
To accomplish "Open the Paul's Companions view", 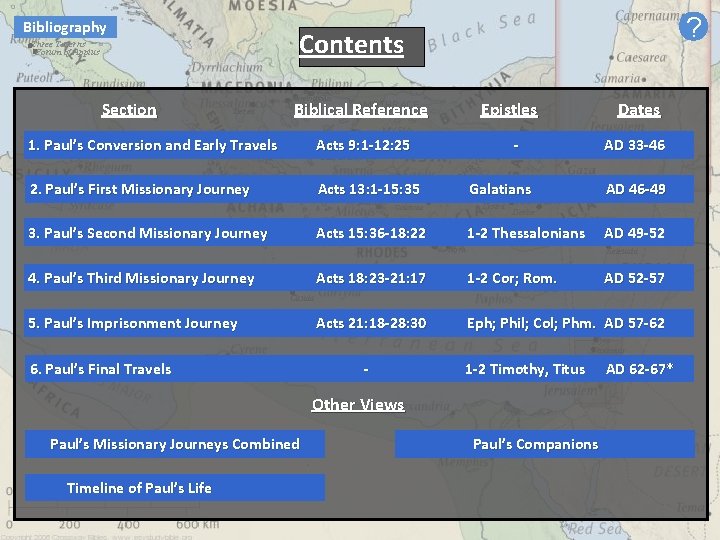I will (545, 444).
